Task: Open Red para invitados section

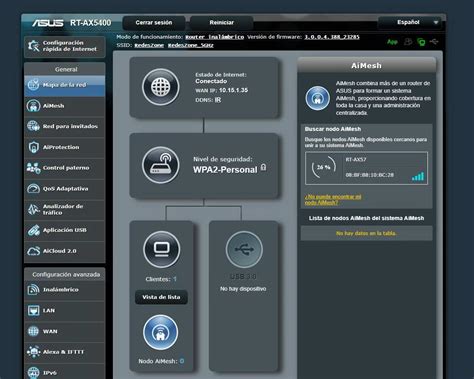Action: click(x=65, y=127)
